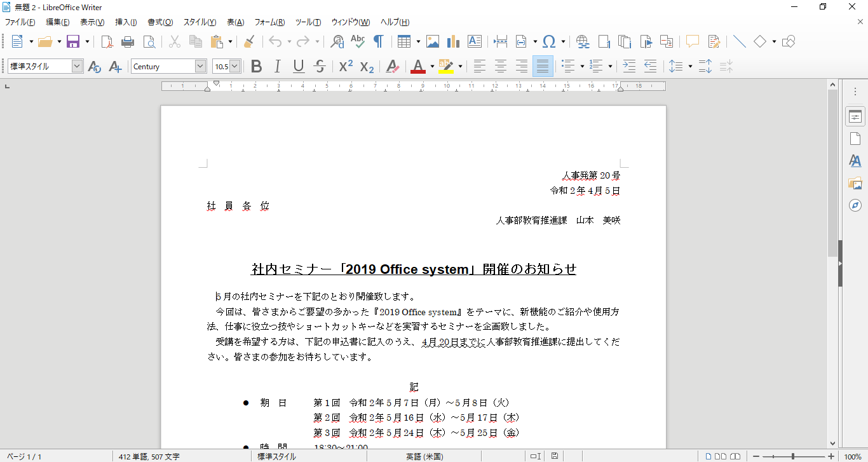Toggle Underline formatting
Viewport: 868px width, 462px height.
(x=299, y=66)
